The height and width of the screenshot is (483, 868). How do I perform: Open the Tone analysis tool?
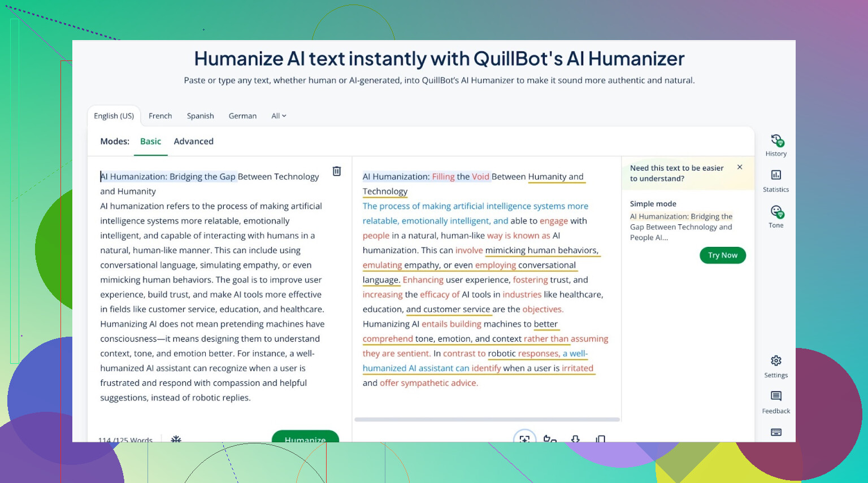point(776,217)
